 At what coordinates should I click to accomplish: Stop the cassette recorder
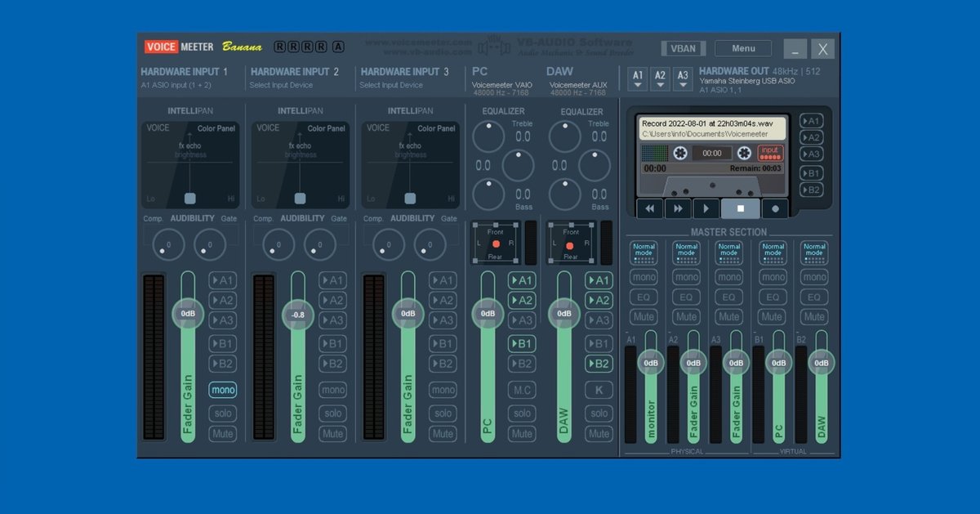click(x=741, y=208)
